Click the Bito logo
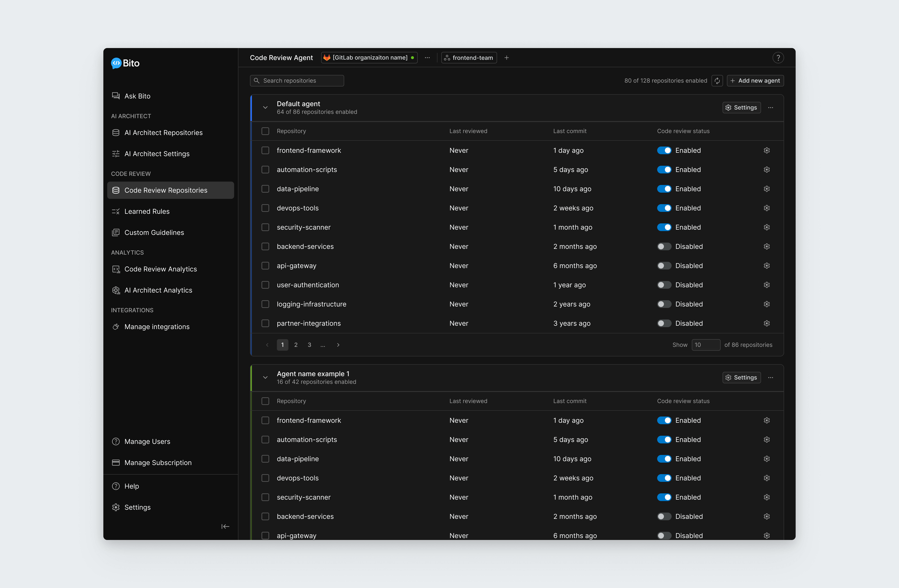Viewport: 899px width, 588px height. click(125, 63)
